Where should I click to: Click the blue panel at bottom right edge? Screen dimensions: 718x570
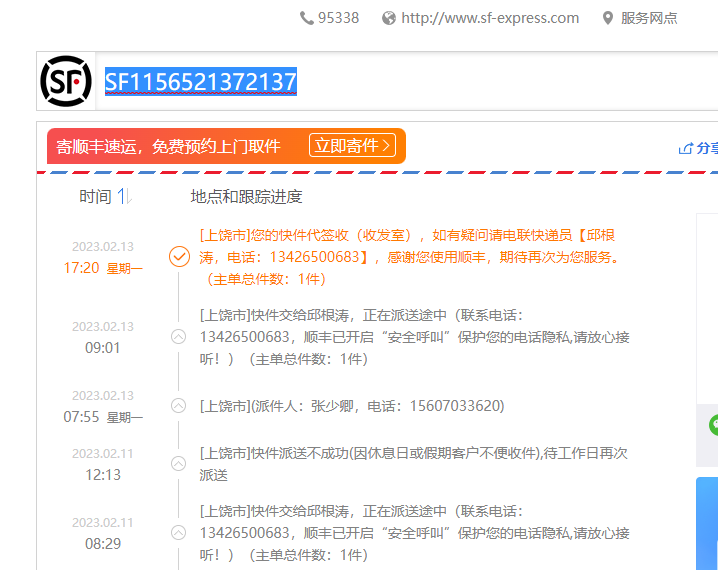coord(707,523)
